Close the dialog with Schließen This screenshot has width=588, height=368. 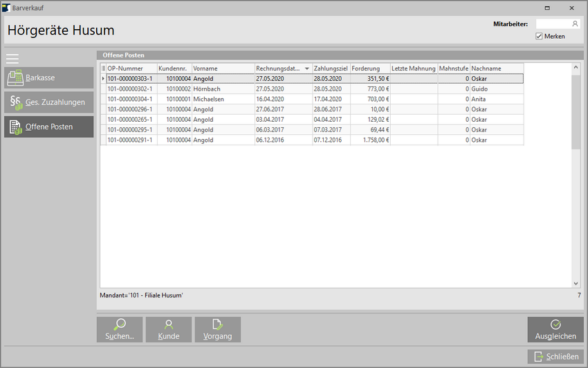tap(555, 356)
